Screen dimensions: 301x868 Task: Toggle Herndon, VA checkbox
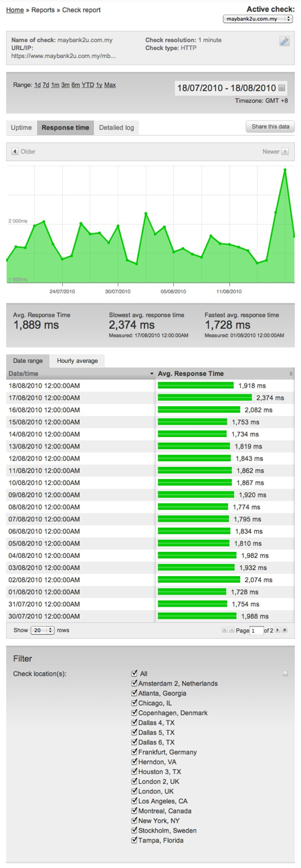click(x=135, y=762)
